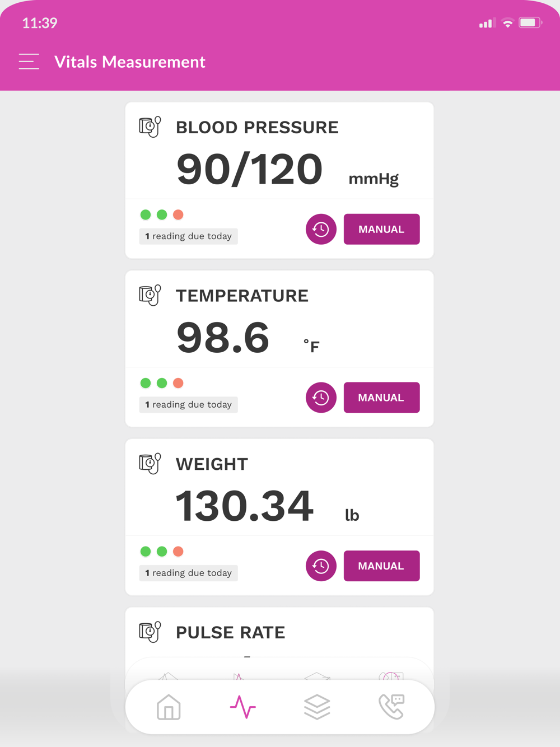The width and height of the screenshot is (560, 747).
Task: Tap Temperature '1 reading due today' label
Action: (x=189, y=405)
